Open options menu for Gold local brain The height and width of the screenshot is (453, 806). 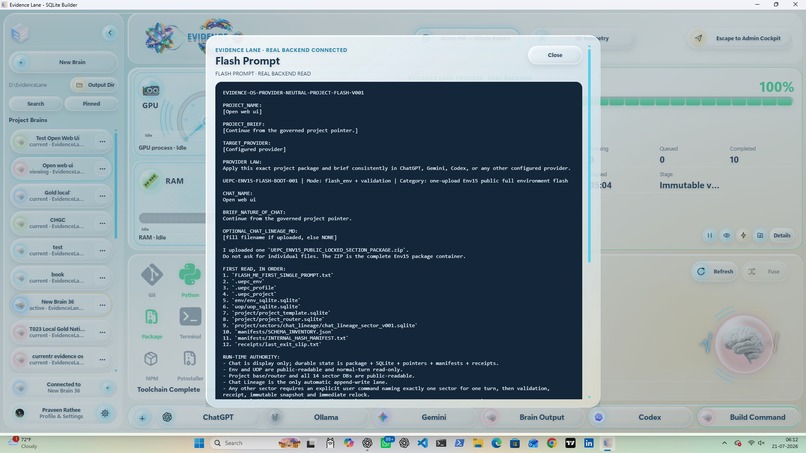coord(102,196)
